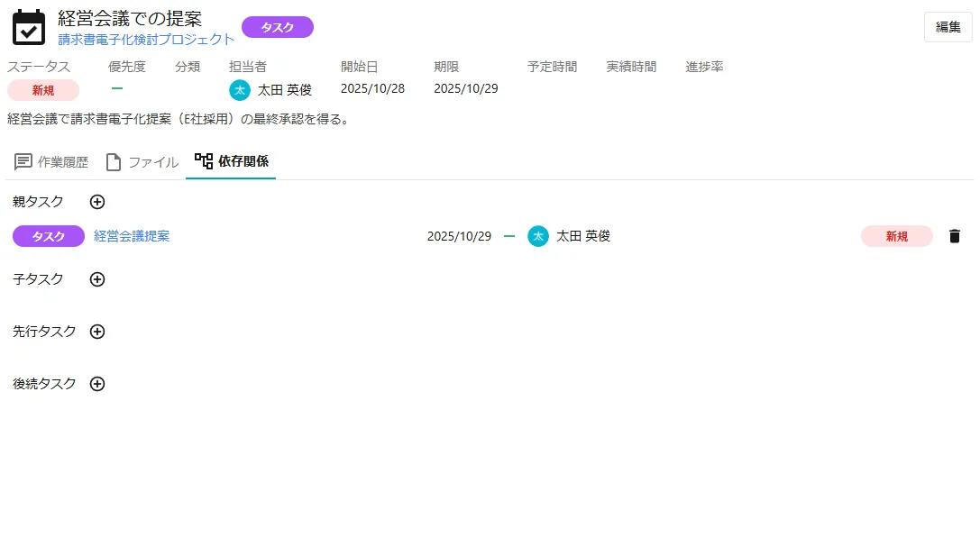Open the 分類 field selector
Viewport: 980px width, 556px height.
tap(187, 66)
